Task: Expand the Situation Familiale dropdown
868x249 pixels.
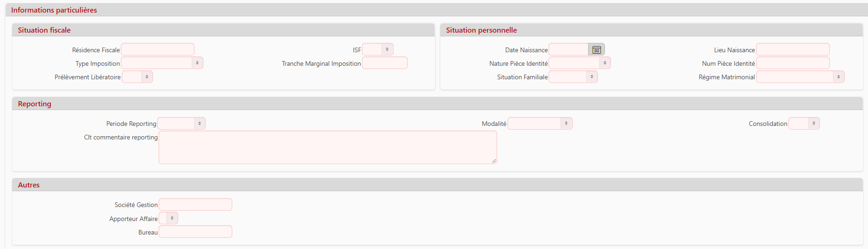Action: [592, 77]
